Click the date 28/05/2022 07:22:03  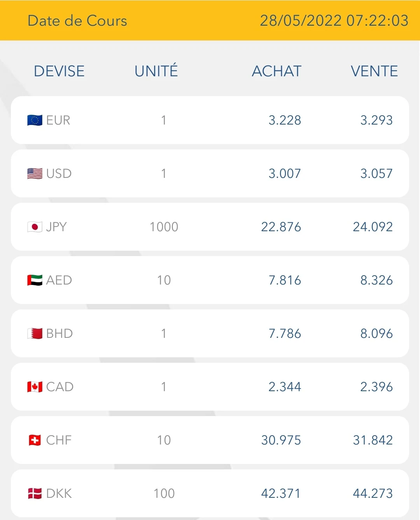click(x=334, y=21)
